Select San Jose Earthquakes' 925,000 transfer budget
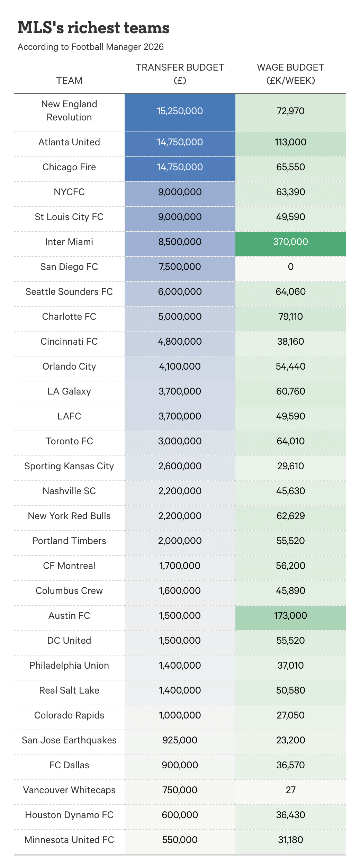 click(x=180, y=740)
